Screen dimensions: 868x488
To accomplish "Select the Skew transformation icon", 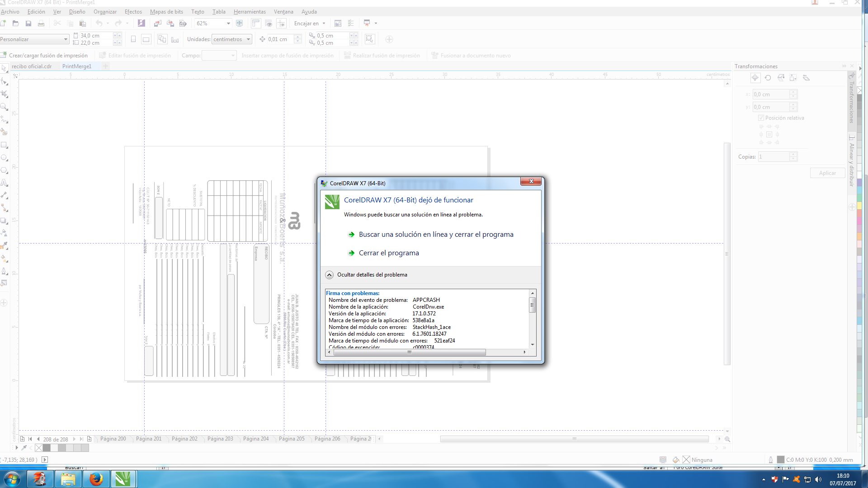I will click(806, 78).
